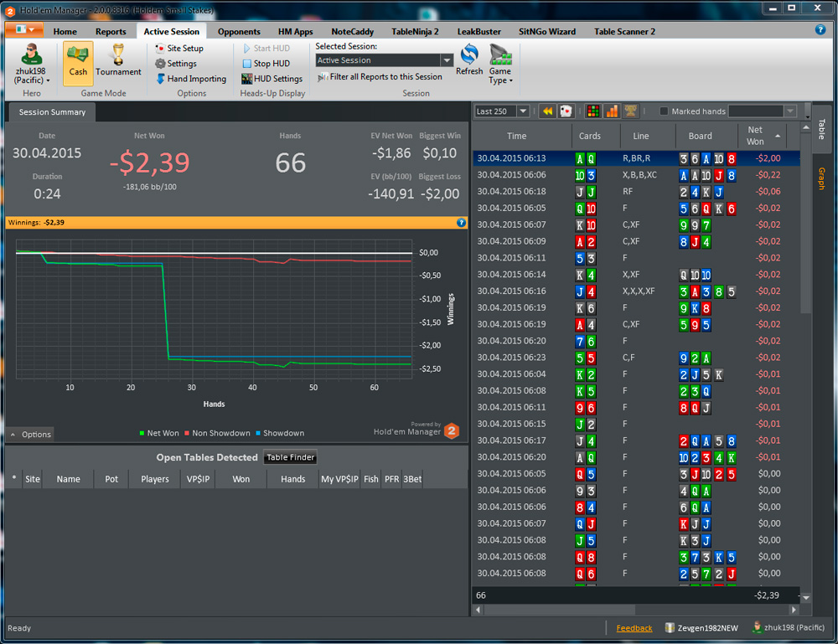Open the Last 250 hands dropdown
Viewport: 838px width, 644px height.
click(x=523, y=111)
